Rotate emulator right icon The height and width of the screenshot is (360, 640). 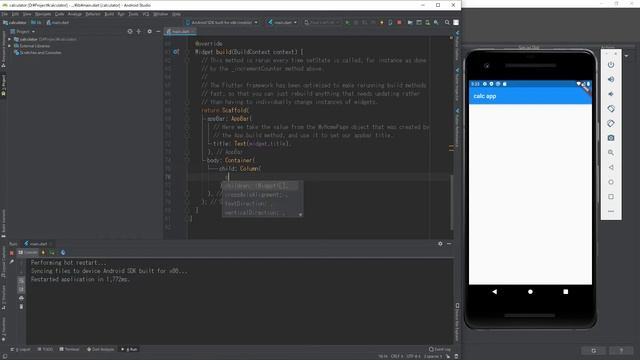(x=611, y=123)
